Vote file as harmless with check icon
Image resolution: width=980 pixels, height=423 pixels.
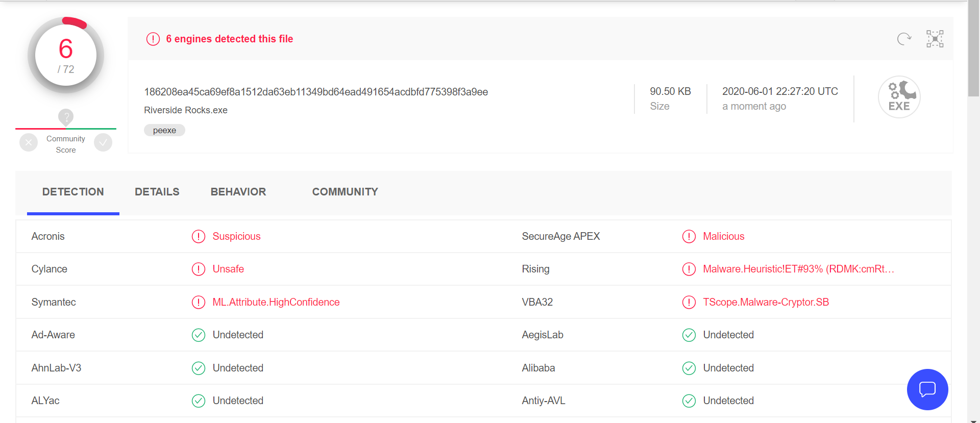click(103, 143)
